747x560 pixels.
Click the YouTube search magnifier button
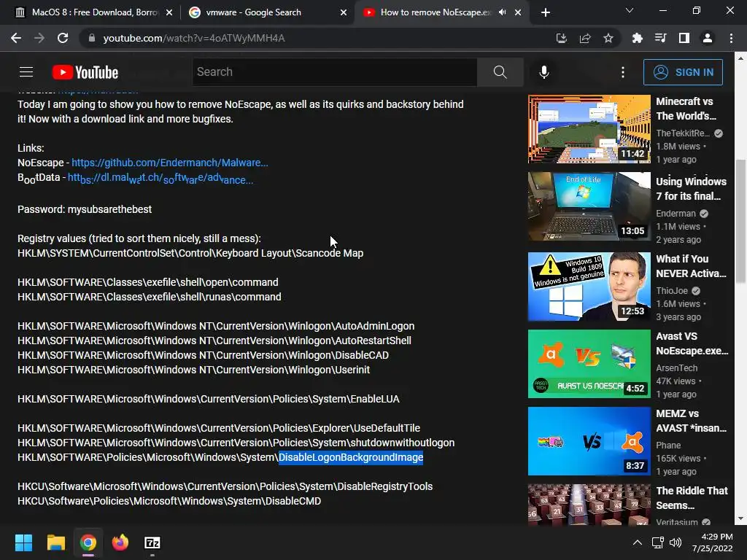pyautogui.click(x=500, y=72)
